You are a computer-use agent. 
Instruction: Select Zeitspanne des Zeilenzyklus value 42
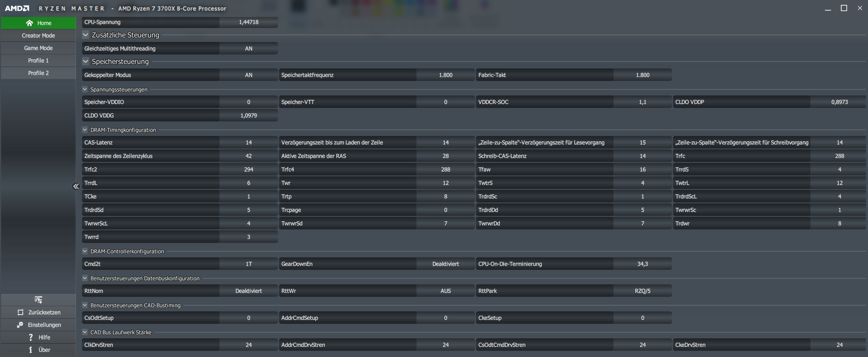[x=248, y=156]
